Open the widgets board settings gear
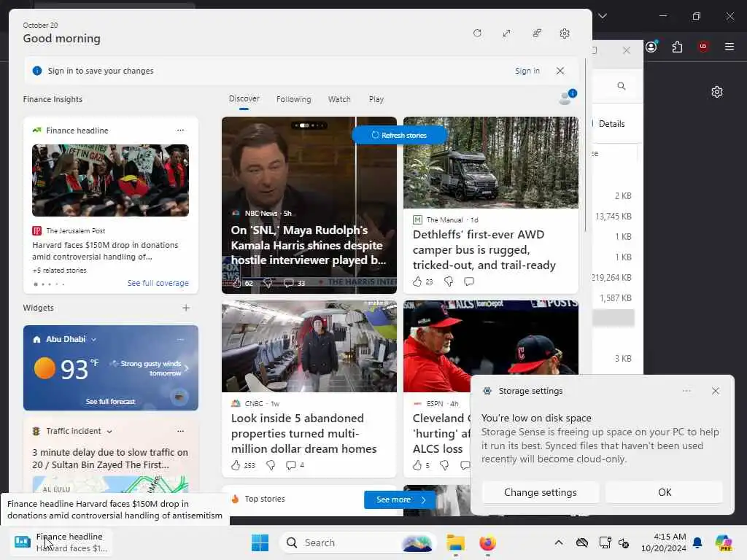Image resolution: width=747 pixels, height=560 pixels. [565, 34]
